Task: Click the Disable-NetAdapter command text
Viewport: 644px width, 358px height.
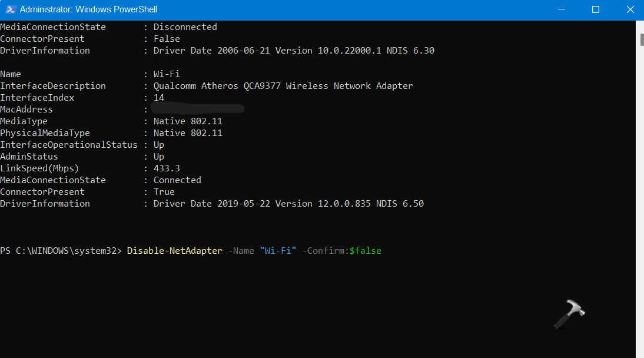Action: click(x=175, y=251)
